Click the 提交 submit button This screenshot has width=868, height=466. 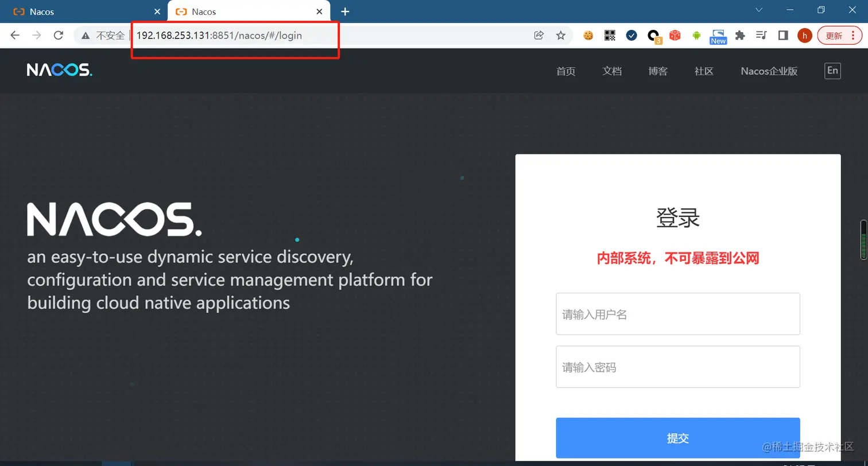point(678,438)
